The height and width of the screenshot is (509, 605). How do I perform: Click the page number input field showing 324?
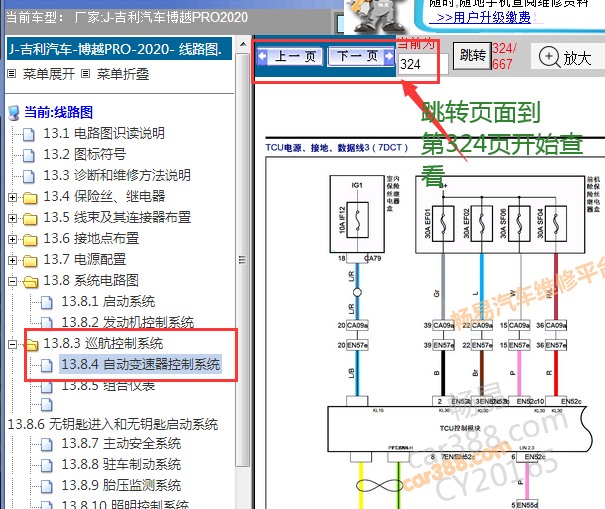(x=422, y=64)
